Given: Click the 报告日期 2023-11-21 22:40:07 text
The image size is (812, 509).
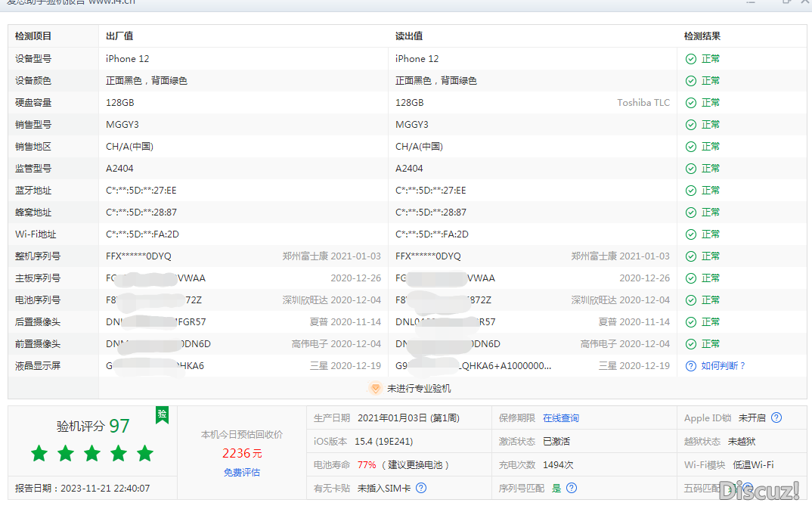Looking at the screenshot, I should [x=82, y=489].
